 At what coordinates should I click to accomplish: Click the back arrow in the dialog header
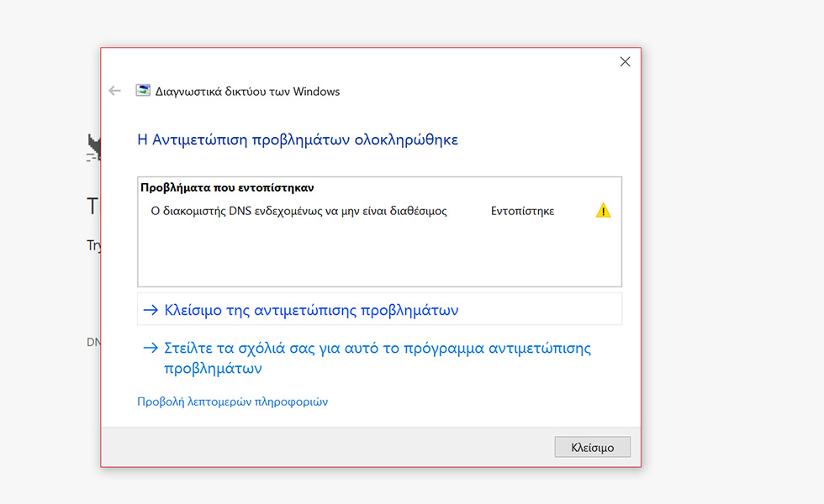coord(114,91)
